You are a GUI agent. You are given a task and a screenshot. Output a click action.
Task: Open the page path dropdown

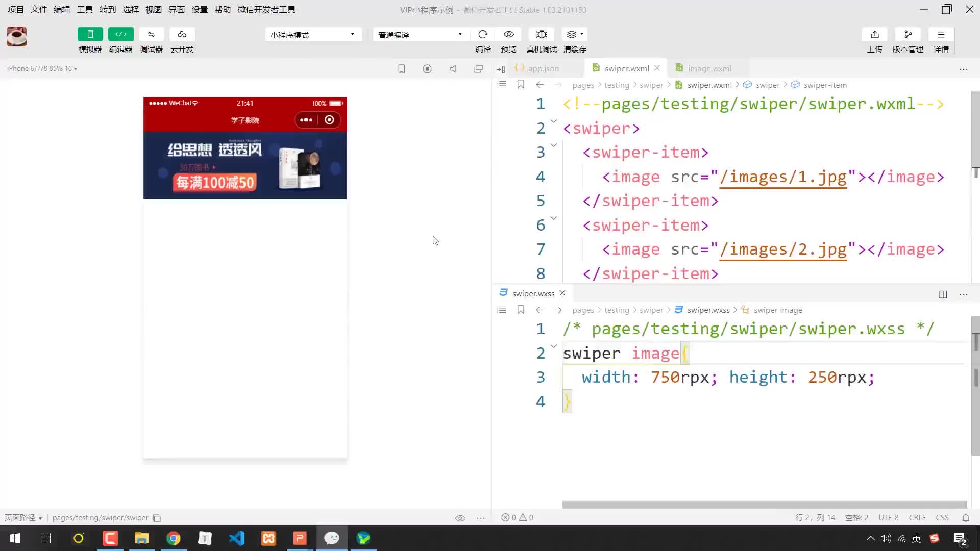[23, 517]
